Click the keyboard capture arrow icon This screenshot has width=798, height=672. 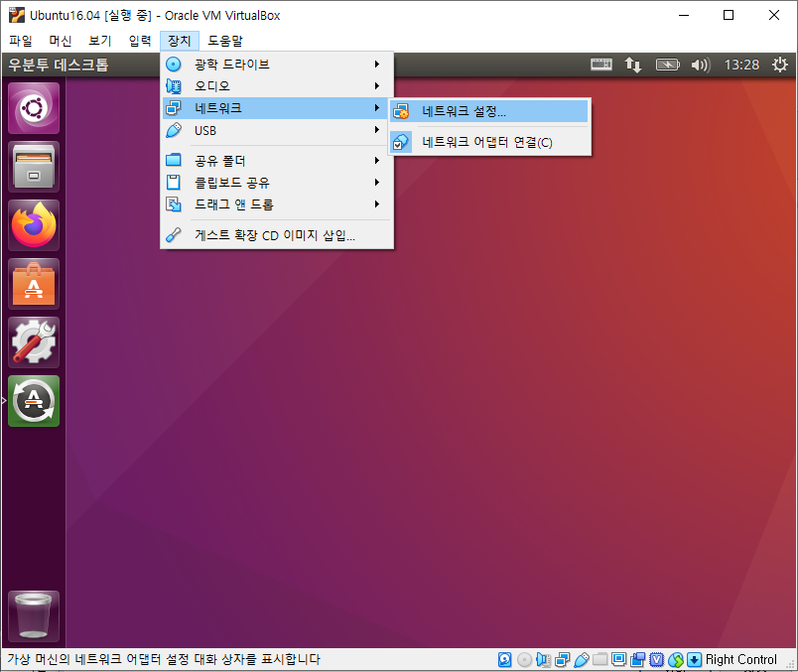click(694, 660)
